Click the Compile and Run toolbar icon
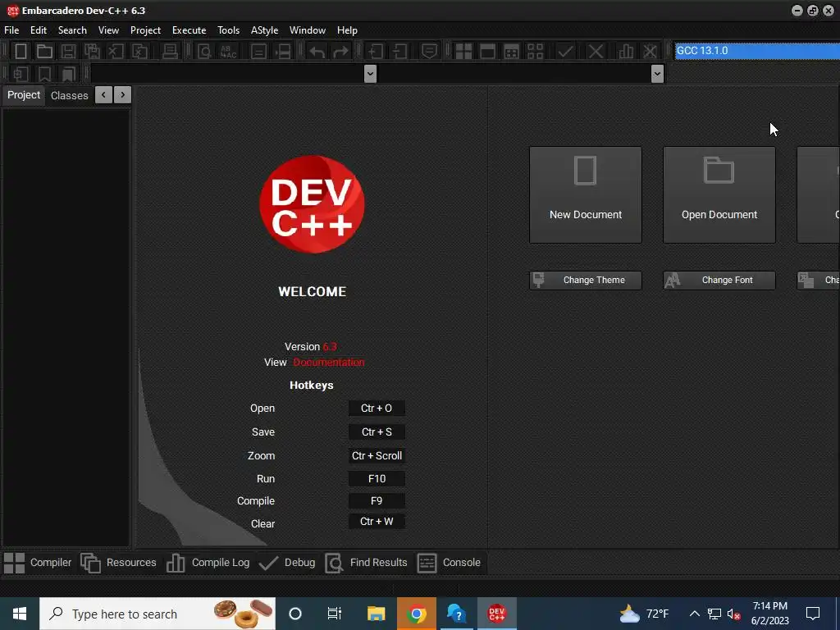840x630 pixels. pyautogui.click(x=512, y=52)
